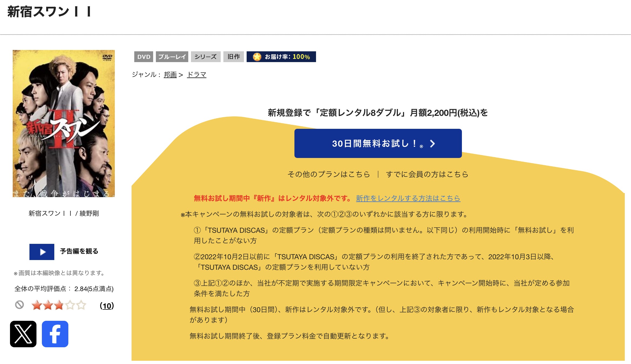Share on X (Twitter) icon
Image resolution: width=631 pixels, height=364 pixels.
tap(23, 334)
